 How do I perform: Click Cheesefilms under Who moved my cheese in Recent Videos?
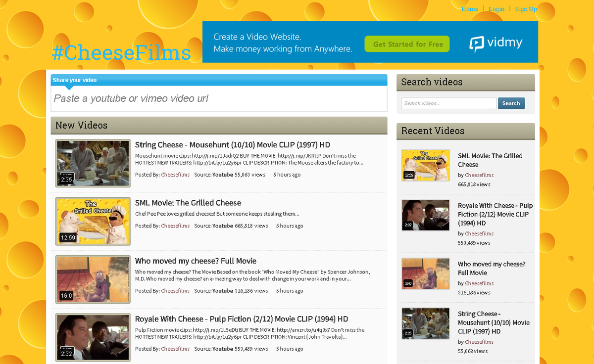[479, 283]
